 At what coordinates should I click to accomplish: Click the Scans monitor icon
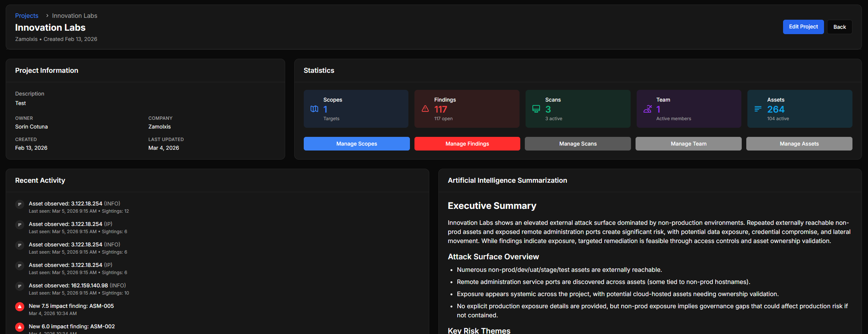click(536, 109)
